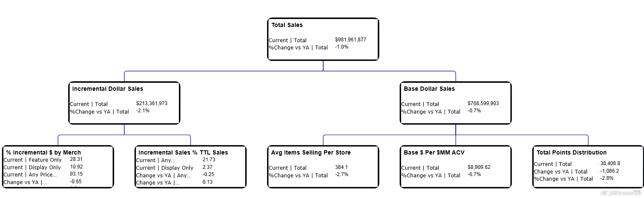Click the 38,408.8 points distribution value
The width and height of the screenshot is (644, 198).
tap(610, 163)
